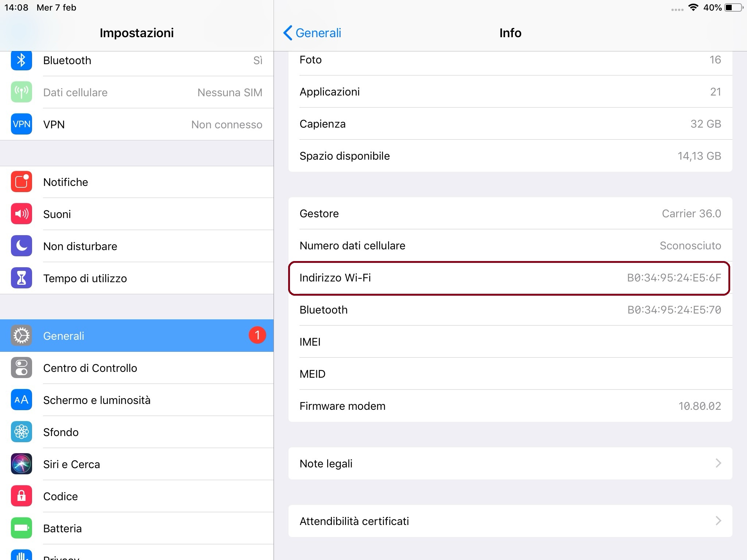Tap the Centro di Controllo icon
This screenshot has height=560, width=747.
point(21,367)
